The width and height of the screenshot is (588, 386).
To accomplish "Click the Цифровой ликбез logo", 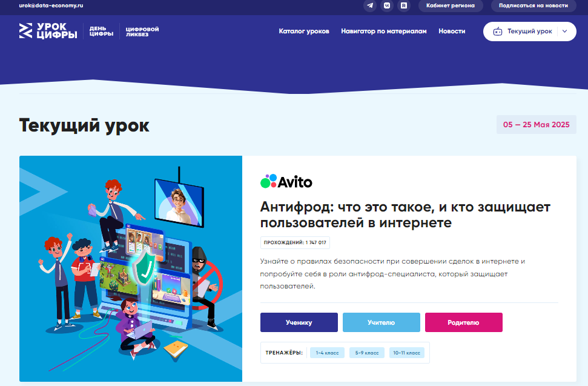I will [142, 32].
